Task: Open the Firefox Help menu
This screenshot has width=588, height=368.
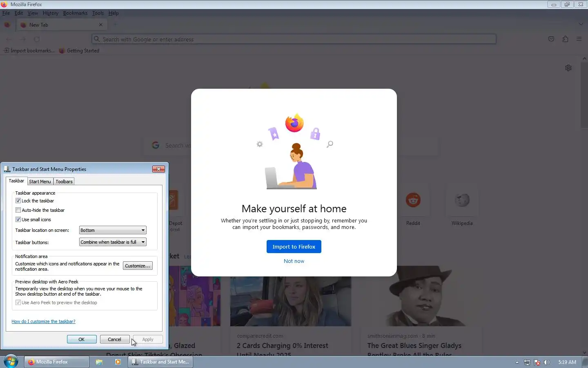Action: (114, 13)
